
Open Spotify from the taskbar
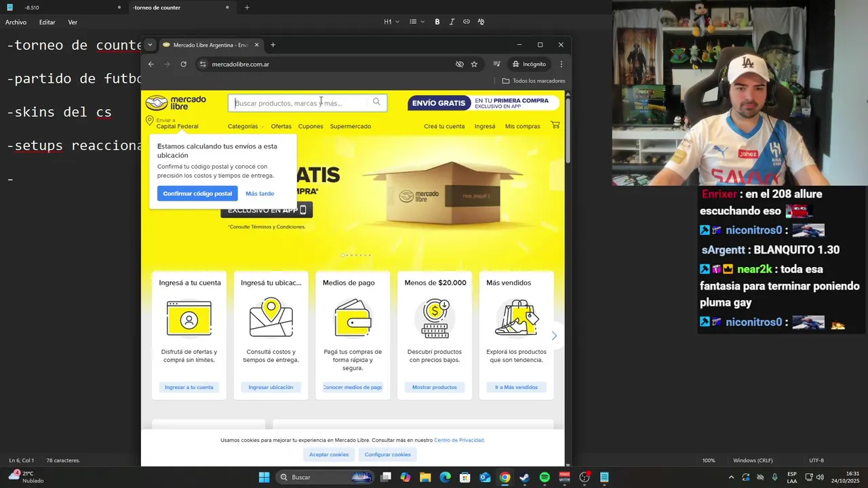point(545,477)
